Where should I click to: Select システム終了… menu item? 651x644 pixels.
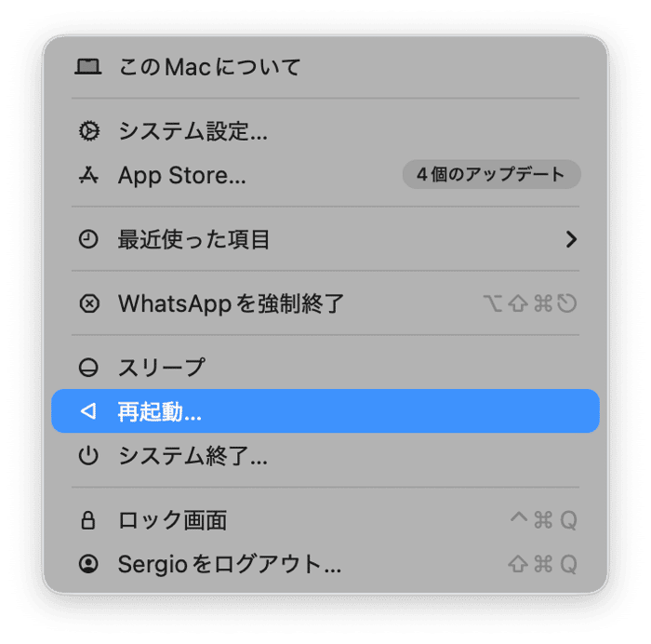pos(193,456)
